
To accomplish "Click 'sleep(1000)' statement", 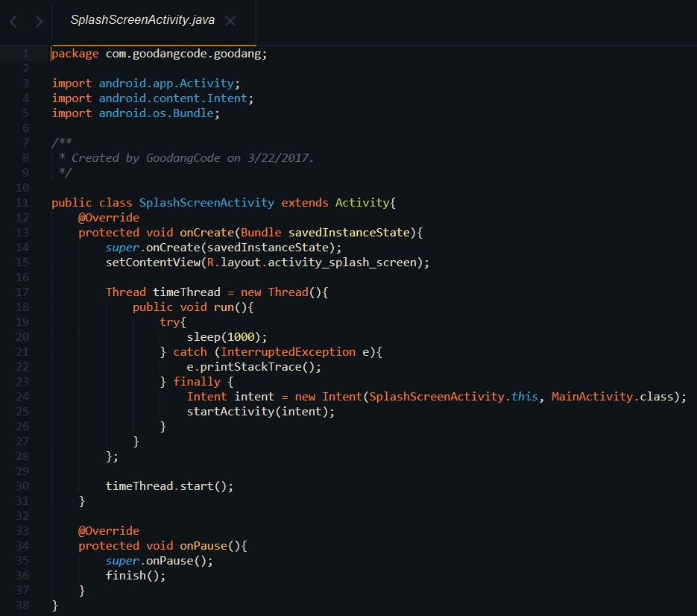I will click(227, 337).
